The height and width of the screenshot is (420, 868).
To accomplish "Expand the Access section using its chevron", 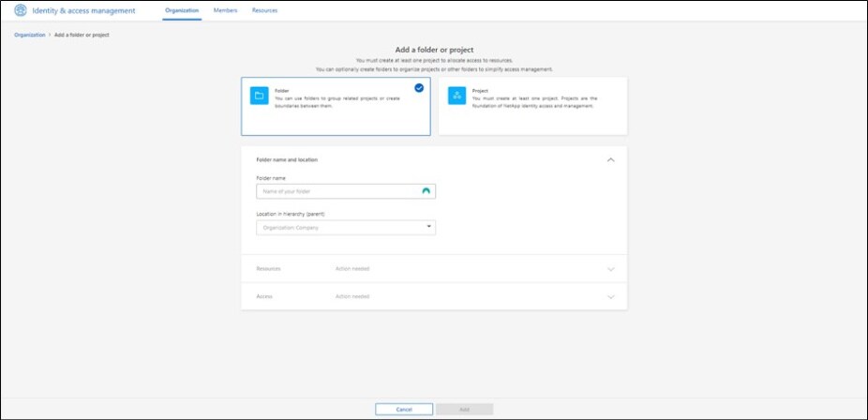I will 611,297.
